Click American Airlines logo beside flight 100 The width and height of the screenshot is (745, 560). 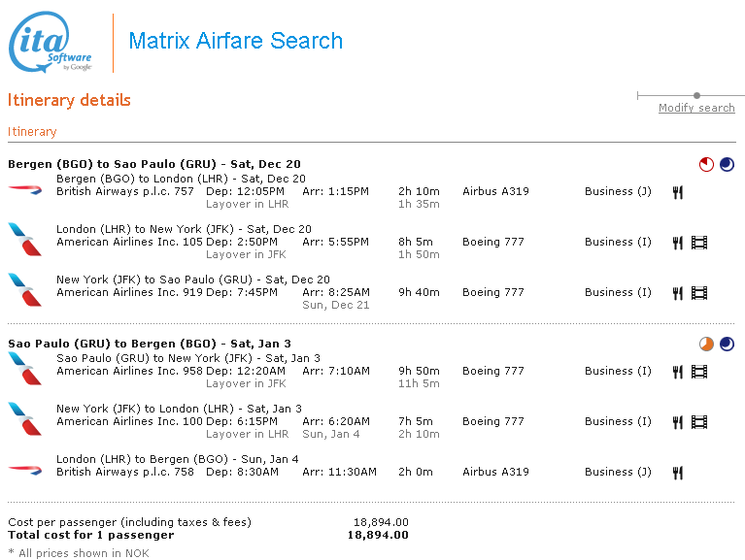[x=25, y=417]
